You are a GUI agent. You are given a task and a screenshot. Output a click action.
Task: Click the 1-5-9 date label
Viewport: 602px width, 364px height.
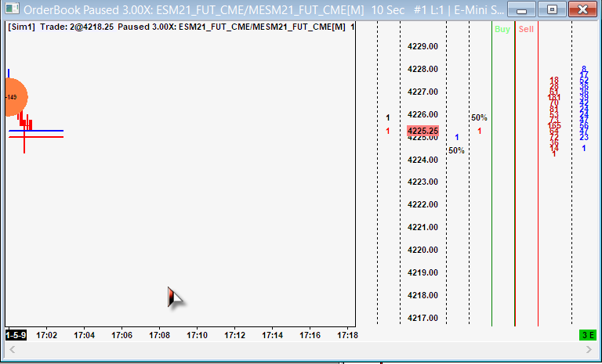coord(16,335)
